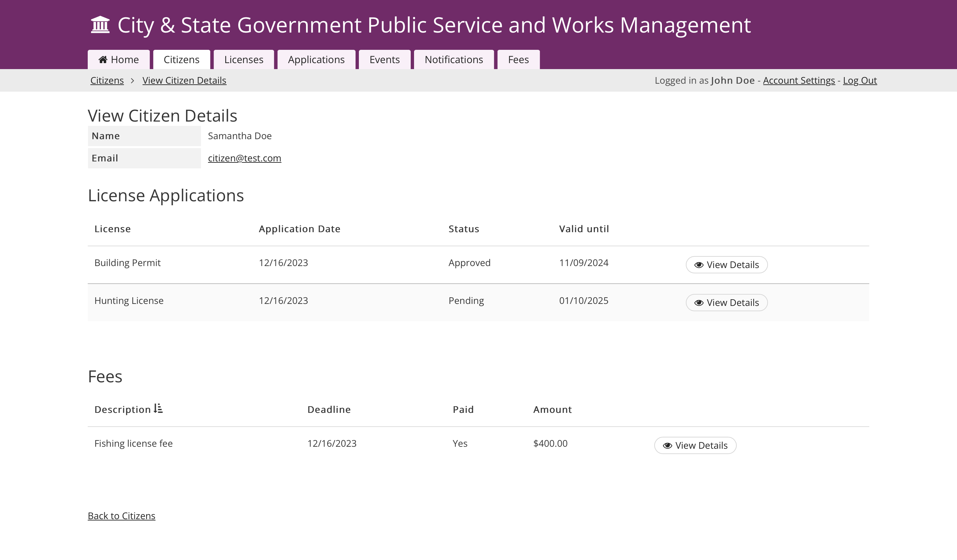Screen dimensions: 957x560
Task: Follow the Back to Citizens link
Action: point(122,515)
